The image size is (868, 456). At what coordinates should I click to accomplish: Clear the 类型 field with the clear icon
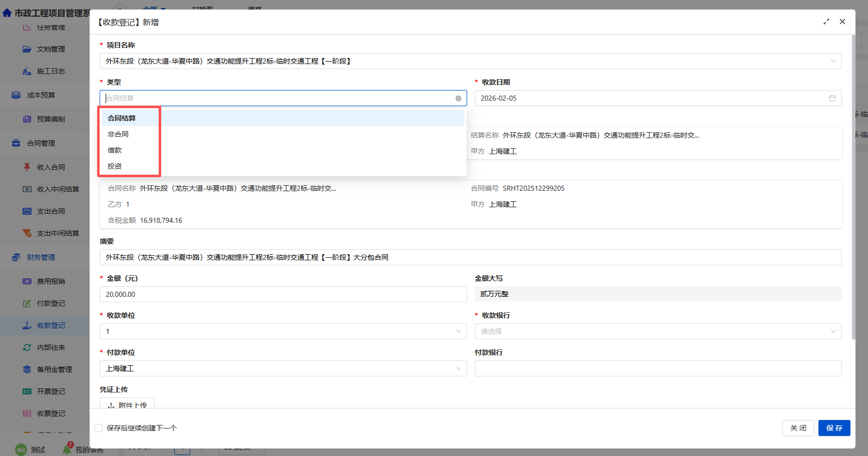pos(458,99)
